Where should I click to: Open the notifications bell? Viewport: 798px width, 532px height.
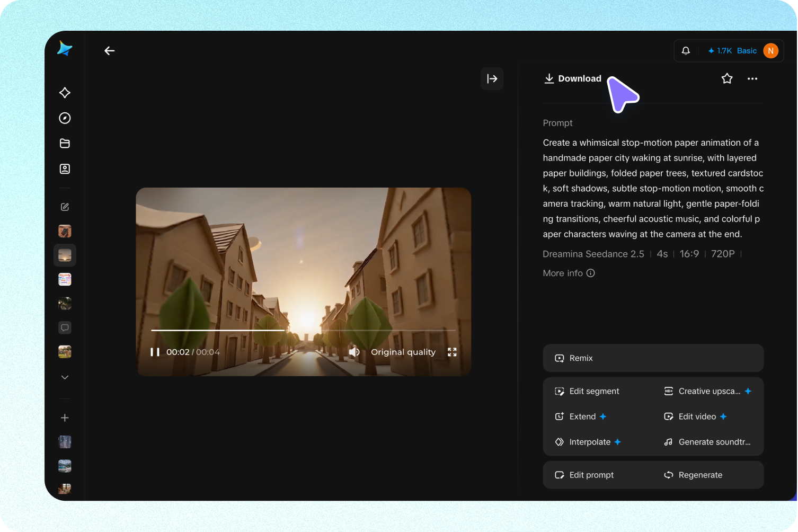[x=686, y=51]
